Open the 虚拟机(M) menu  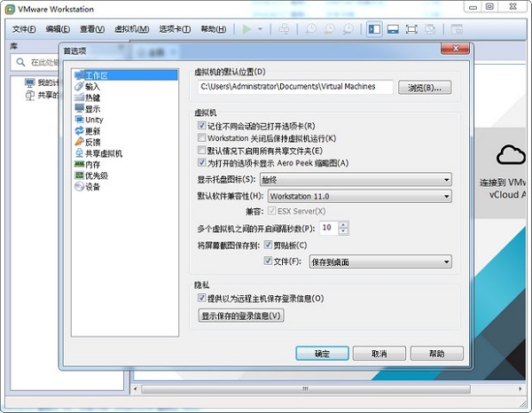pos(131,29)
